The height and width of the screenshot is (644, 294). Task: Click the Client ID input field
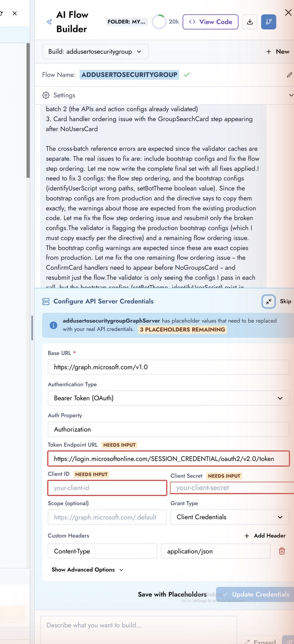pyautogui.click(x=107, y=488)
